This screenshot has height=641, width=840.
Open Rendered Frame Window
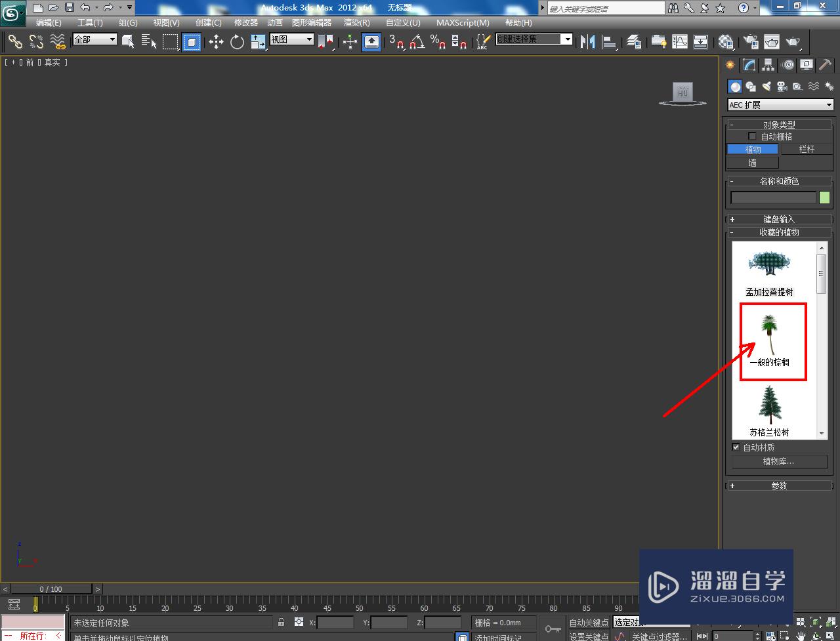772,42
